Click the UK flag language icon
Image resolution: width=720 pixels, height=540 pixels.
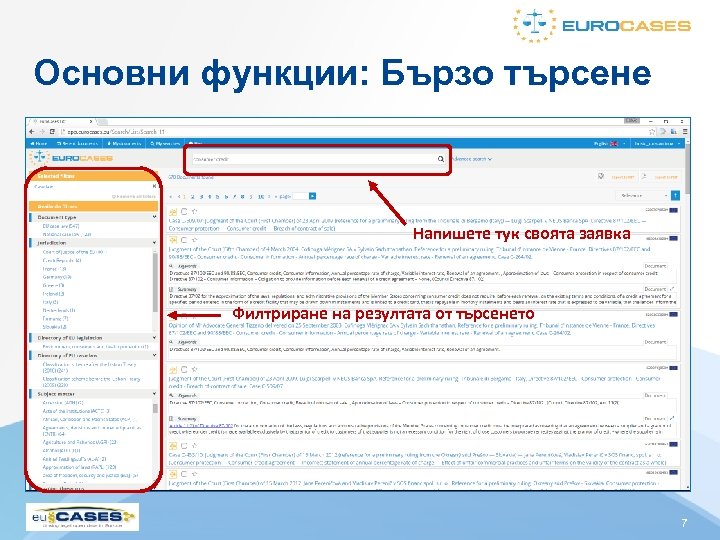click(x=613, y=144)
